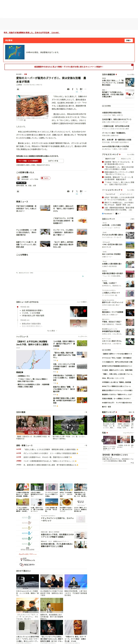Open 専門・関心分野 tag on author card

(x=21, y=183)
